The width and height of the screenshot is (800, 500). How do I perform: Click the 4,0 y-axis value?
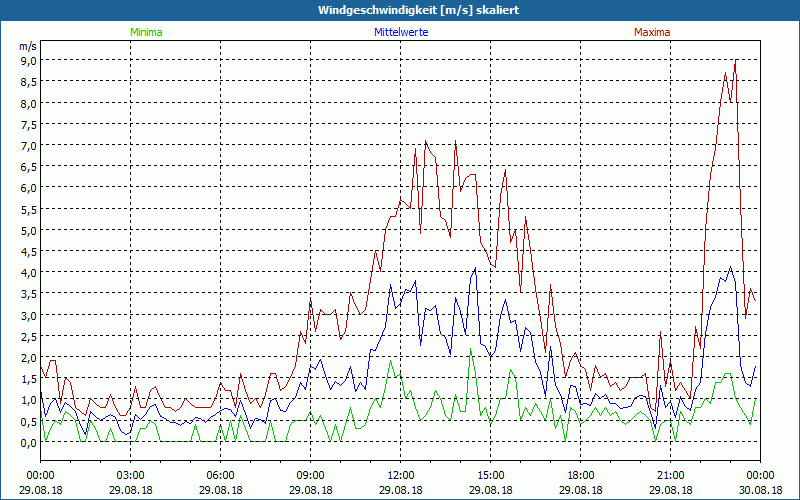(28, 273)
